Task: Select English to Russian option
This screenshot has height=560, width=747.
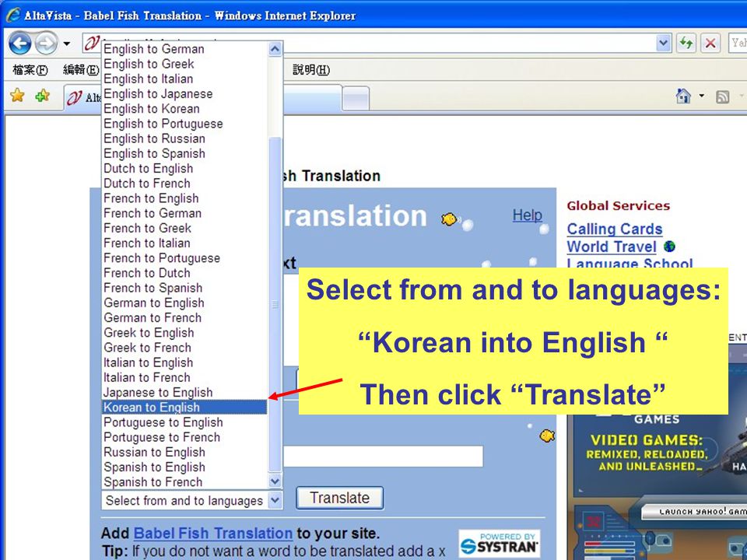Action: (x=185, y=138)
